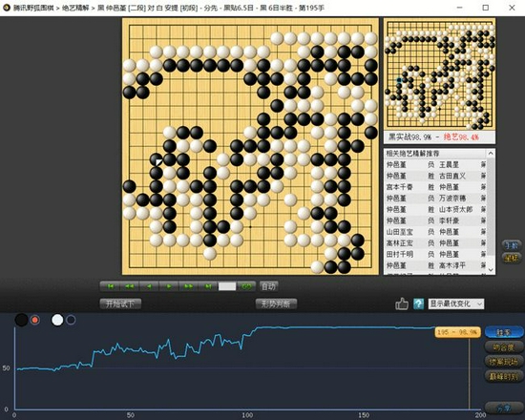
Task: Select the dark circle marker beside white stone
Action: point(71,320)
